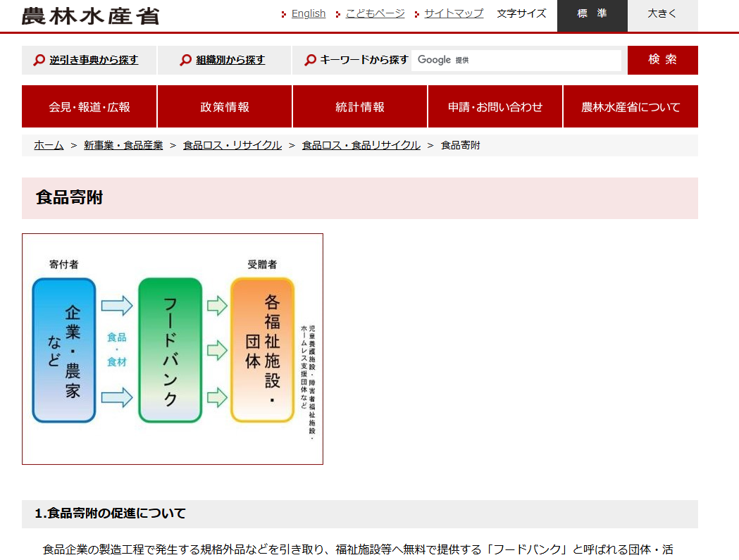The width and height of the screenshot is (739, 560).
Task: Click the food bank flow diagram image
Action: pos(173,349)
